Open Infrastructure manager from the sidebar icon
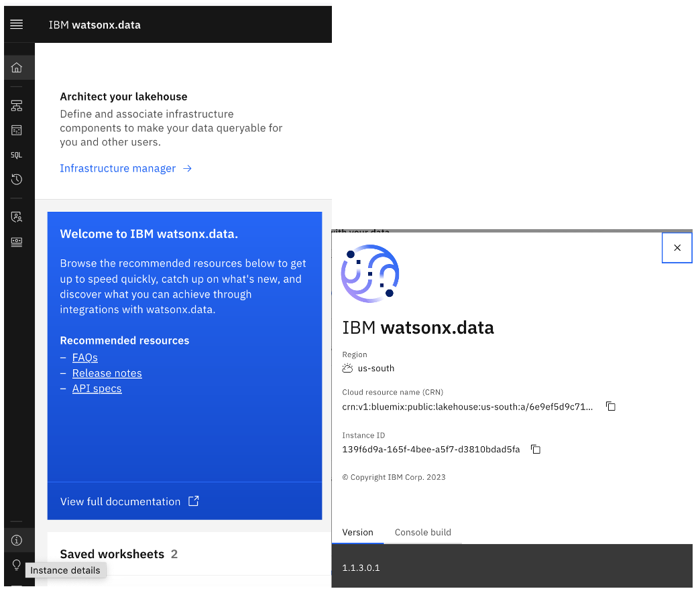 (17, 106)
